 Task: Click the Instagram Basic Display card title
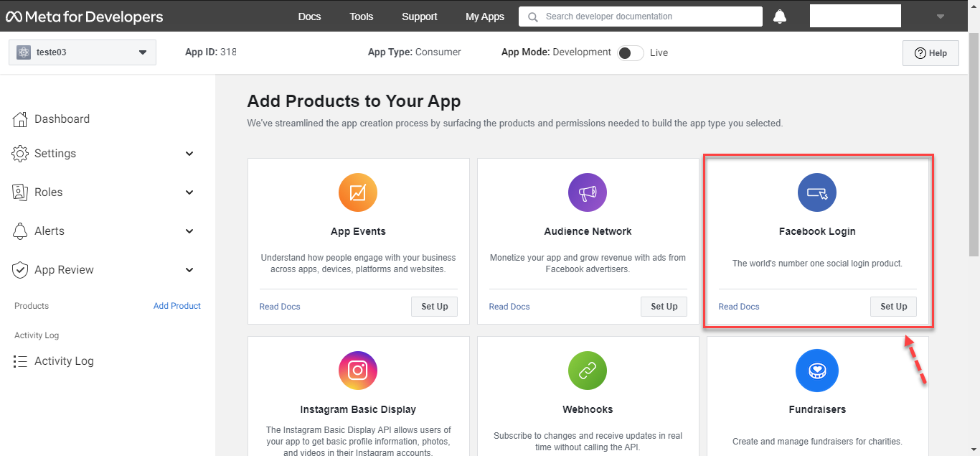coord(358,409)
